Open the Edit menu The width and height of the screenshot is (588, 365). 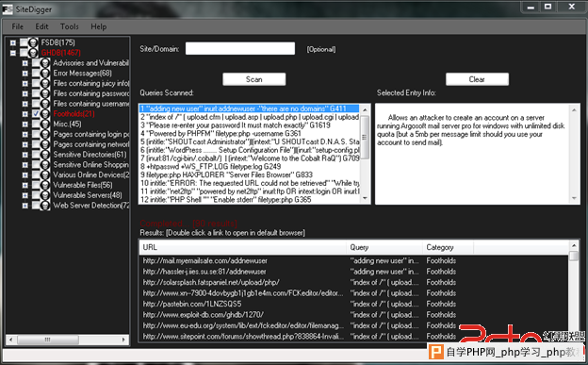coord(42,26)
